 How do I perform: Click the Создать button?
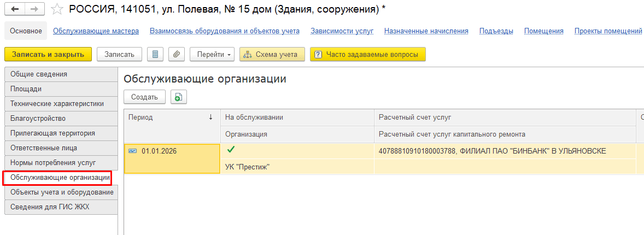point(144,97)
